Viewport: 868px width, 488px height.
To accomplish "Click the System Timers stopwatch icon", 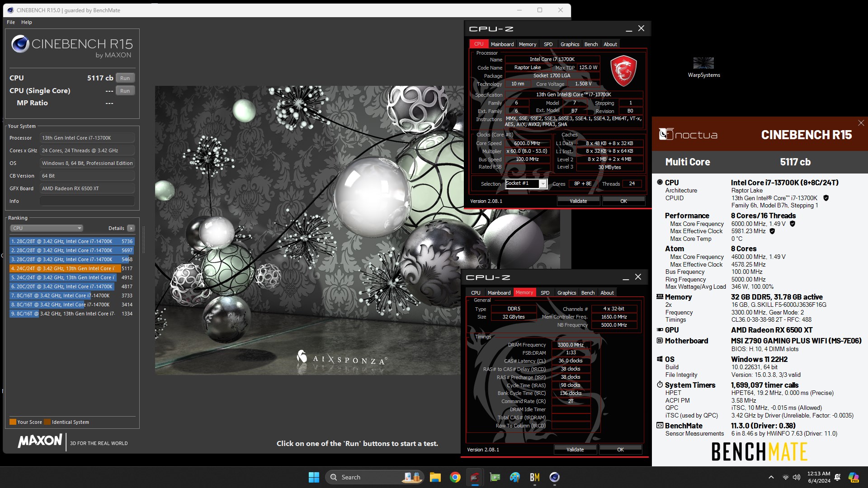I will (660, 385).
